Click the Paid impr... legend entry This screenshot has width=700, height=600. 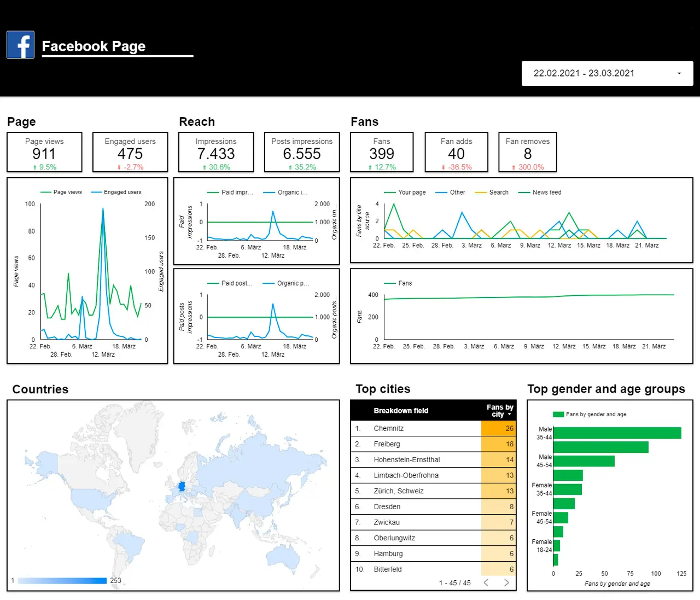(x=230, y=192)
